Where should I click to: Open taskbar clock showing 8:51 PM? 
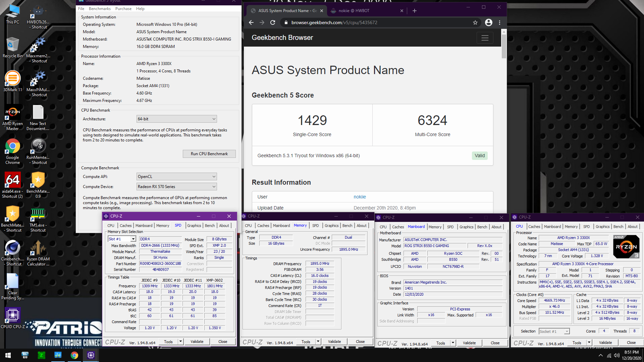pyautogui.click(x=632, y=355)
